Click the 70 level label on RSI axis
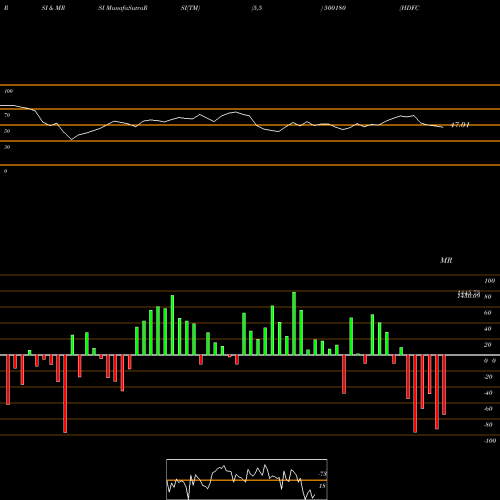 [x=7, y=115]
